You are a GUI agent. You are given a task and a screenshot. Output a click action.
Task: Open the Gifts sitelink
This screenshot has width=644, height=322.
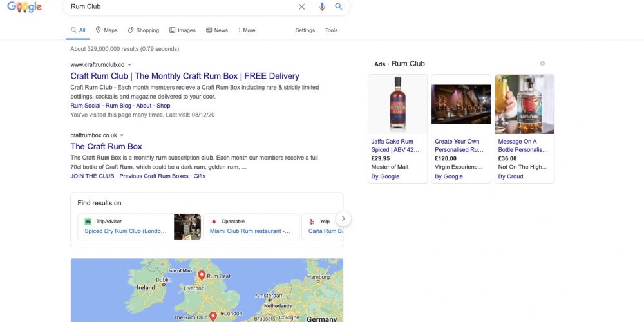tap(200, 176)
